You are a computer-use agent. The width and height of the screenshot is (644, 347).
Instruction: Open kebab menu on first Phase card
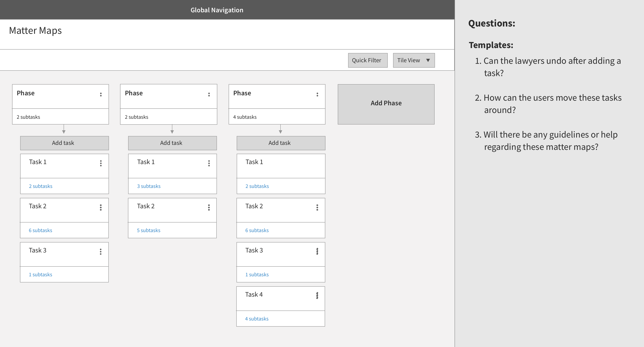pos(101,95)
